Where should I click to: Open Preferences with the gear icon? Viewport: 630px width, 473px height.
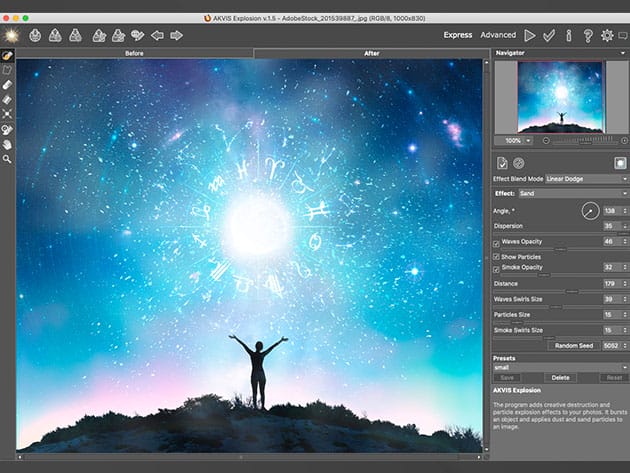click(x=607, y=35)
